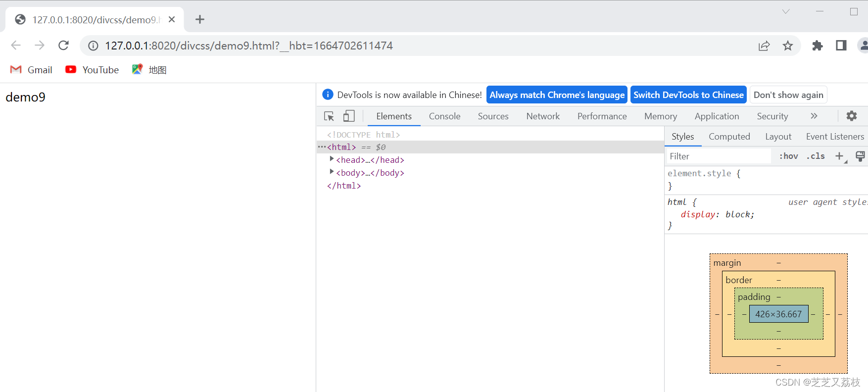This screenshot has height=392, width=868.
Task: Switch to the Sources tab
Action: coord(493,116)
